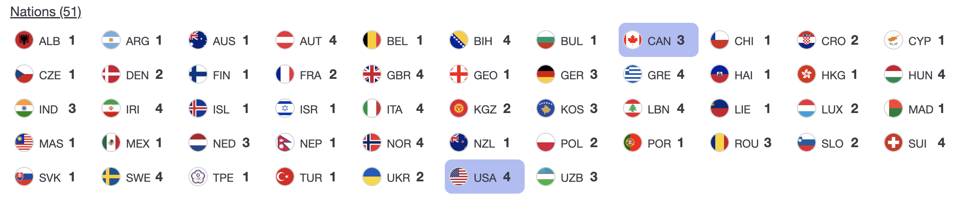Click the Albania flag icon
The image size is (980, 198).
tap(24, 40)
